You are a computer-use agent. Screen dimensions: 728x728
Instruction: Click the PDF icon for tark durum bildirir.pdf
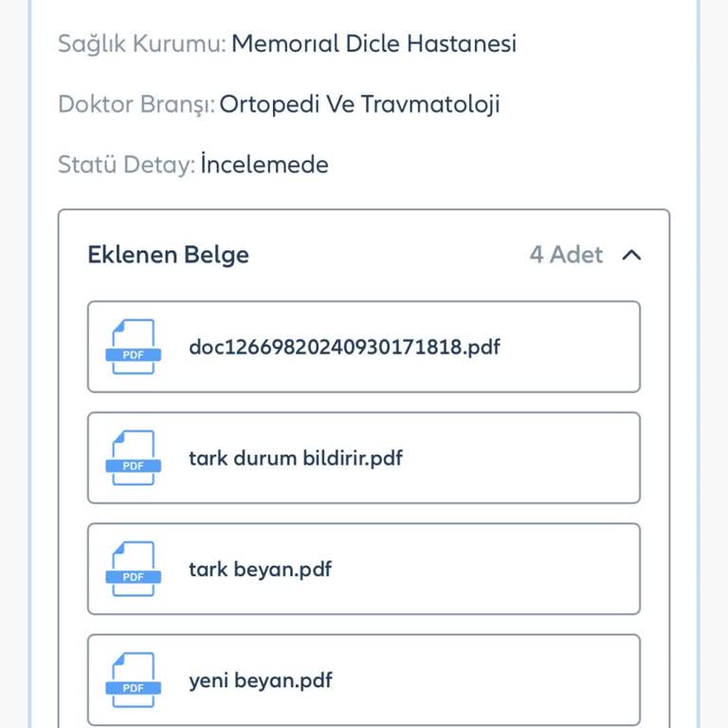pos(134,458)
